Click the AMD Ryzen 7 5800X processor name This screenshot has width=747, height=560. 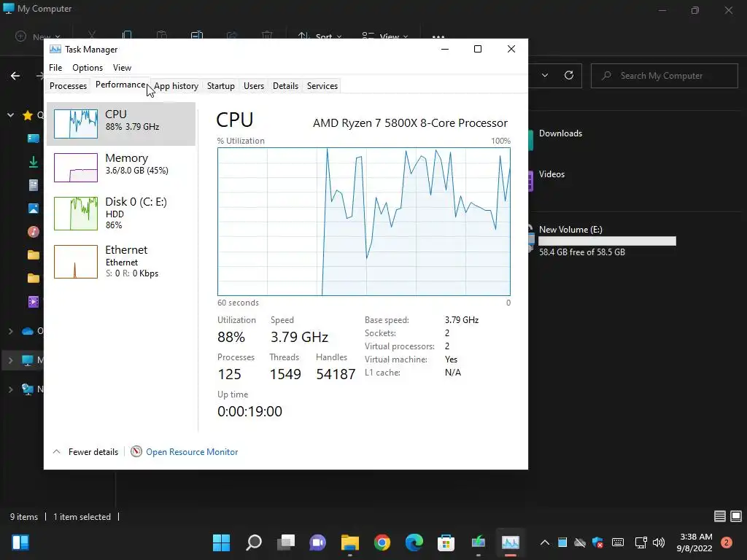pos(410,122)
